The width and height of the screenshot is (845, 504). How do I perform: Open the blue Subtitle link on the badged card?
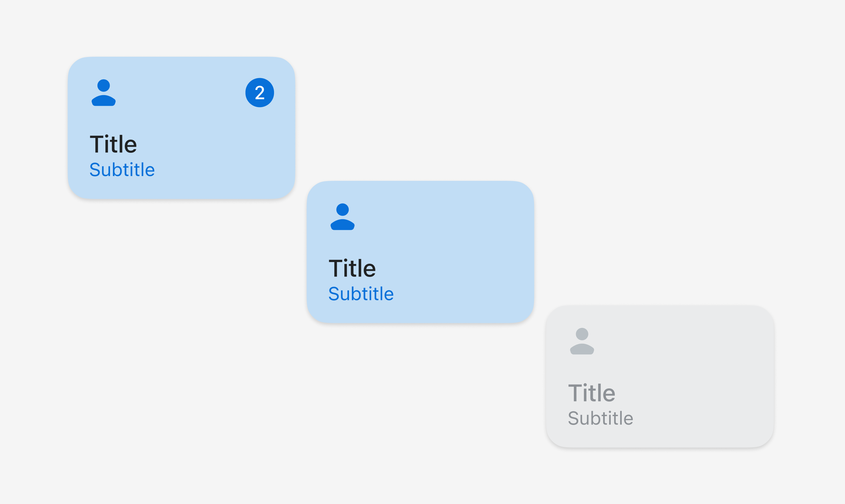122,169
